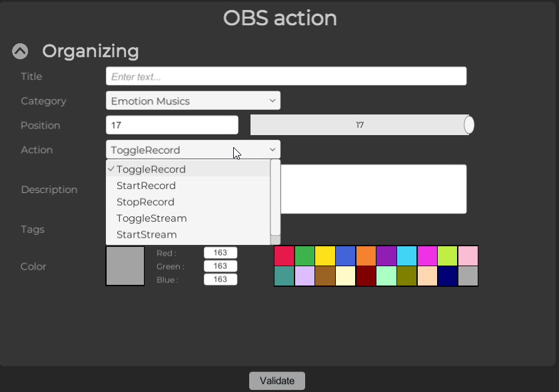
Task: Open the Category dropdown showing Emotion Musics
Action: 193,100
